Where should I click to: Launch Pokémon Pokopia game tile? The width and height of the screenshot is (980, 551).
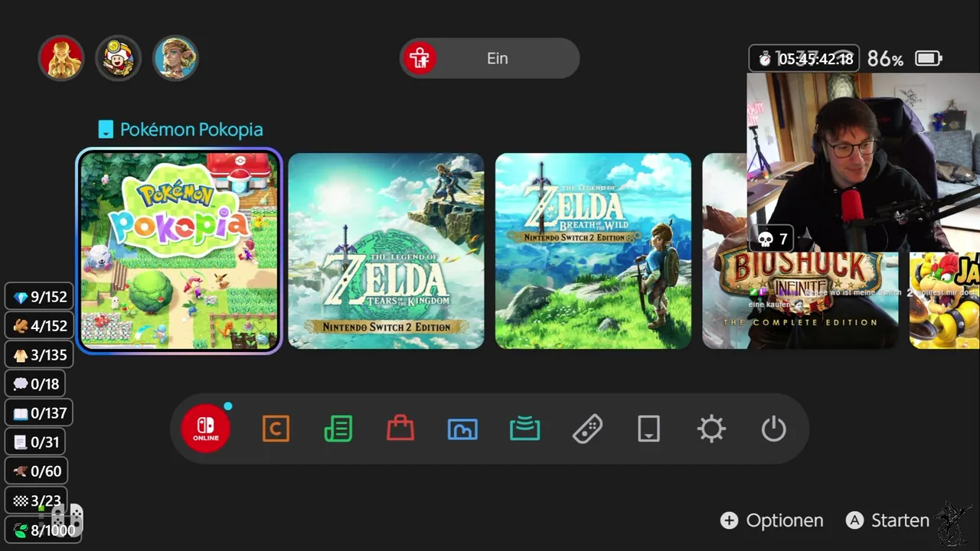pos(179,251)
